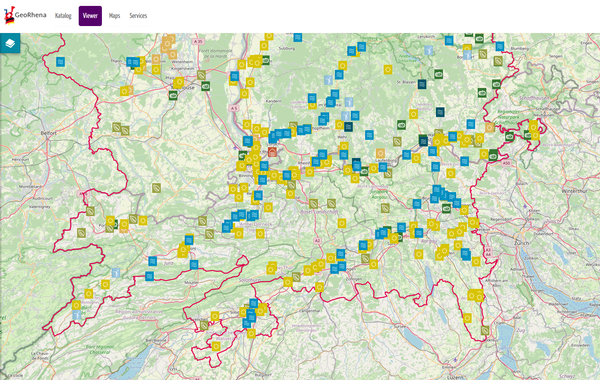This screenshot has height=380, width=600.
Task: Click the dark teal marker beside St. Blasien
Action: 422,84
